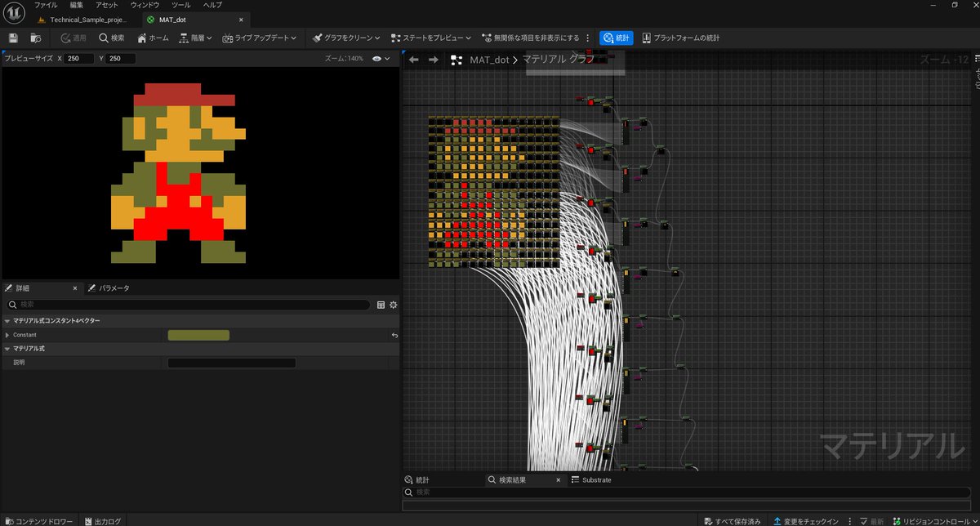Click the ホーム home button
The width and height of the screenshot is (980, 526).
pos(154,38)
